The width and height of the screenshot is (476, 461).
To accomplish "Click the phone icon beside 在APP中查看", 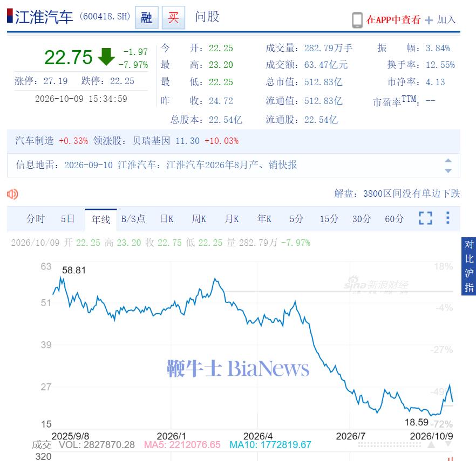I will [357, 20].
